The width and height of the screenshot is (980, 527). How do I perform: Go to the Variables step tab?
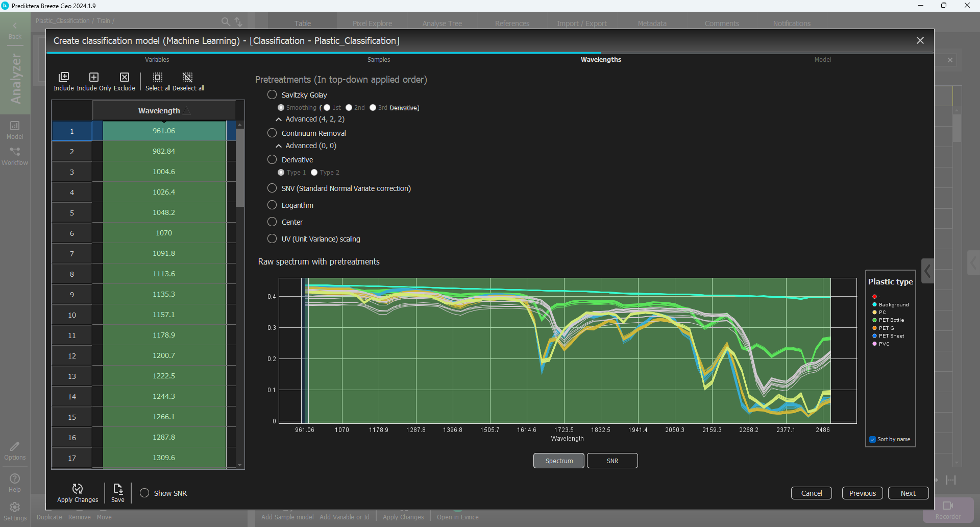pos(157,60)
